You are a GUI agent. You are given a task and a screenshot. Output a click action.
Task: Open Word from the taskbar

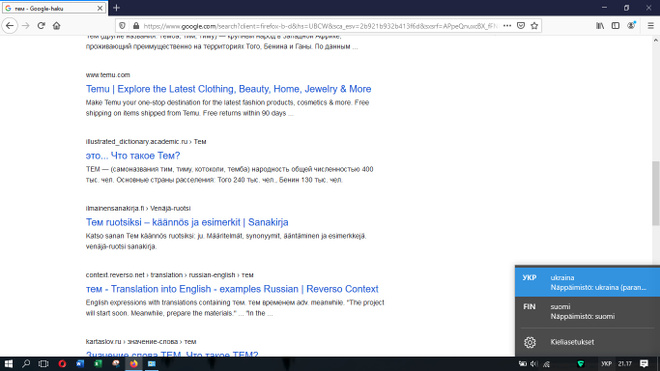[x=80, y=364]
